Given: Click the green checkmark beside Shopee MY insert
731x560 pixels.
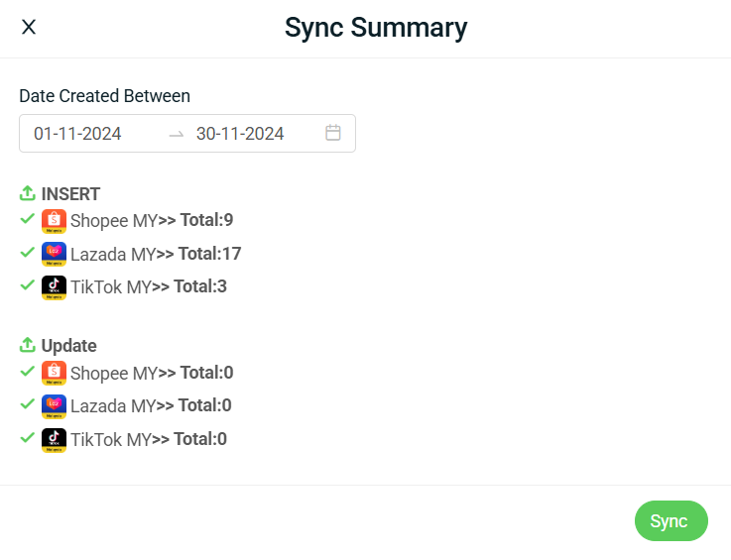Looking at the screenshot, I should click(x=28, y=219).
